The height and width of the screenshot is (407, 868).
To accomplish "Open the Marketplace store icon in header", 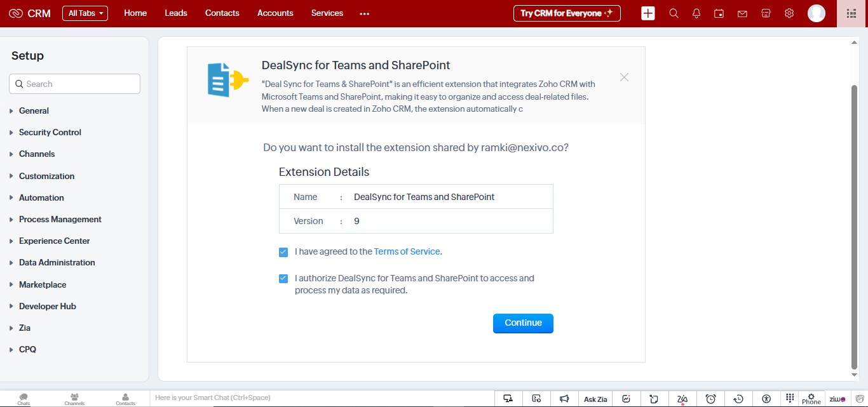I will pyautogui.click(x=766, y=13).
